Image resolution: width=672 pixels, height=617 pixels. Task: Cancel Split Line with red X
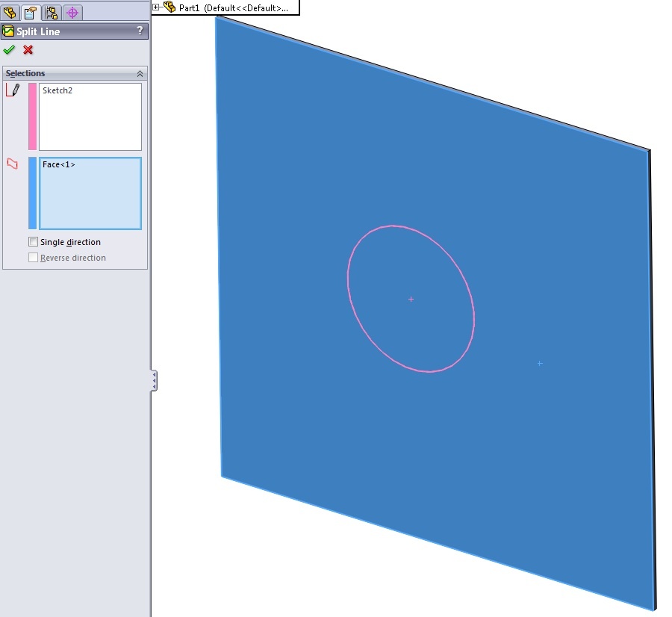pos(28,50)
